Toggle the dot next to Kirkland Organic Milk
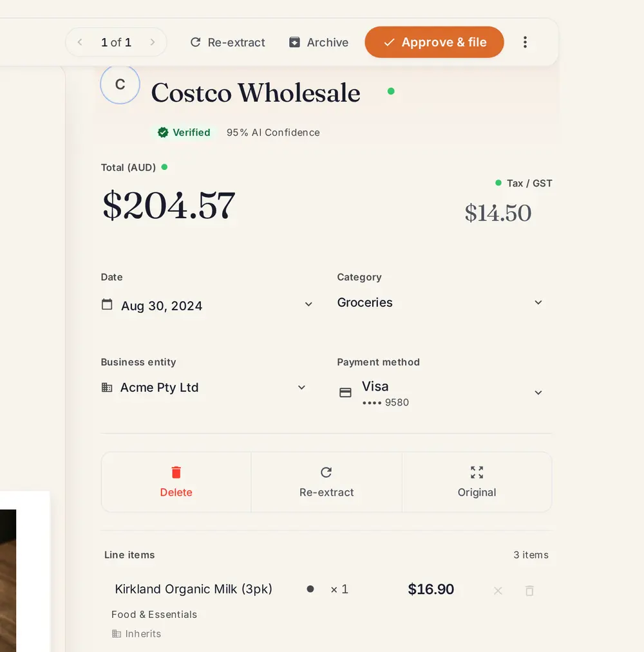 pos(310,589)
